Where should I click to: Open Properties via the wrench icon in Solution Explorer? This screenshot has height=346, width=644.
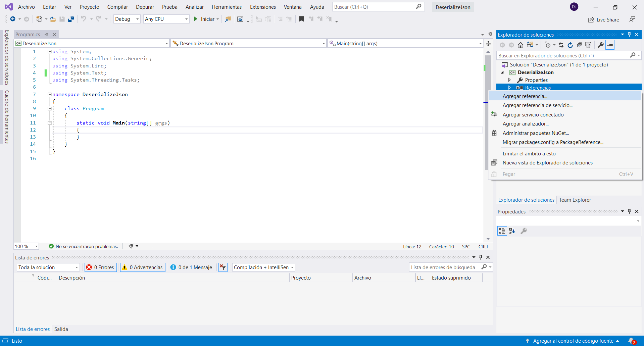pos(600,45)
